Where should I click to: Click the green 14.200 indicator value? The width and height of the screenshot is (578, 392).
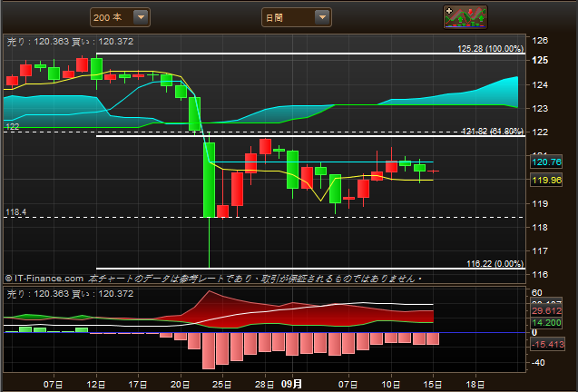pyautogui.click(x=546, y=323)
